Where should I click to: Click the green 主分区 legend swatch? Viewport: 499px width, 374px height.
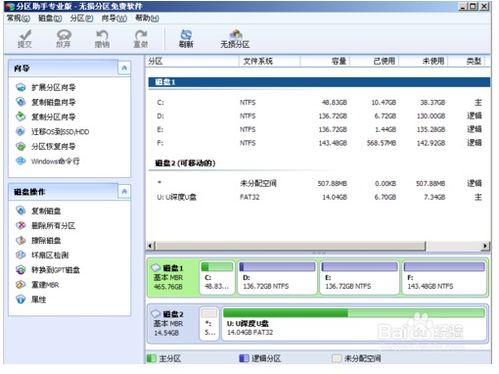coord(151,358)
